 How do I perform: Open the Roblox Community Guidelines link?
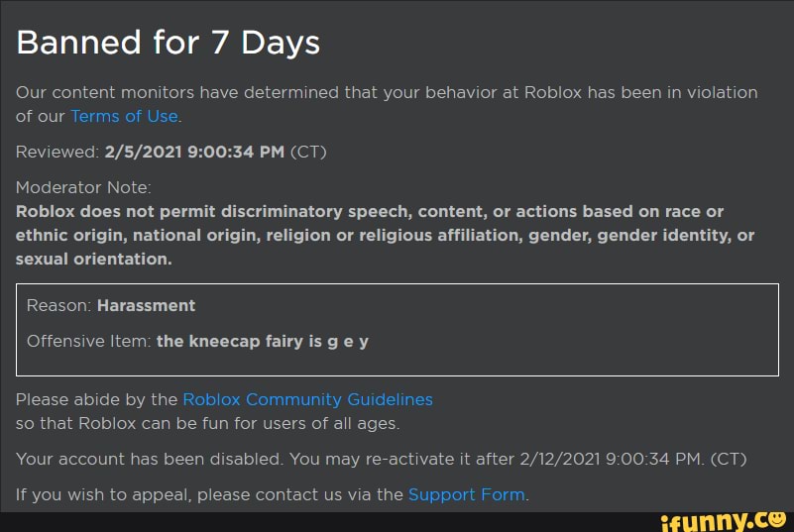(x=307, y=399)
